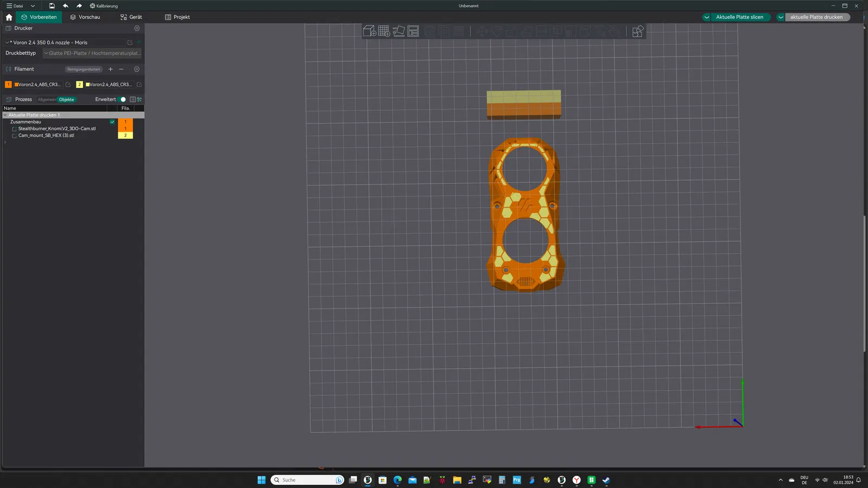
Task: Select Cam_mount_SB_HEX (3).stl in object list
Action: click(x=46, y=136)
